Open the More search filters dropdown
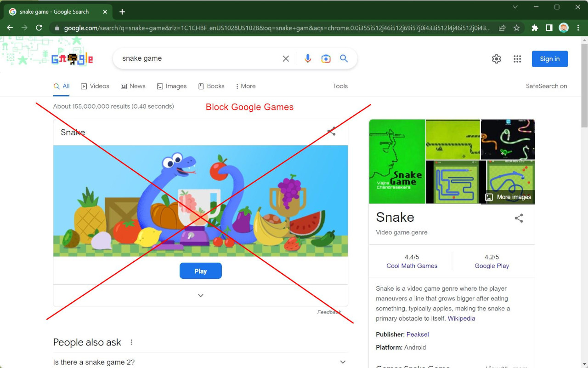 [245, 86]
